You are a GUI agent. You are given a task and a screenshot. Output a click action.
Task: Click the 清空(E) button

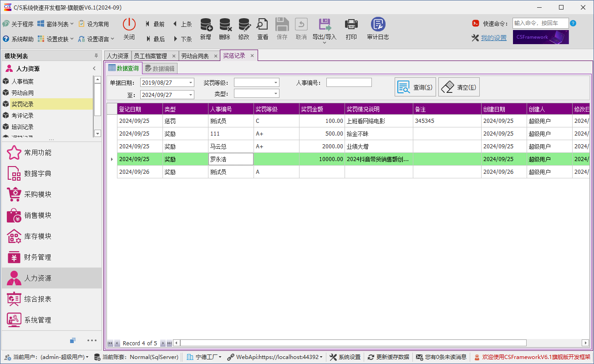coord(459,87)
